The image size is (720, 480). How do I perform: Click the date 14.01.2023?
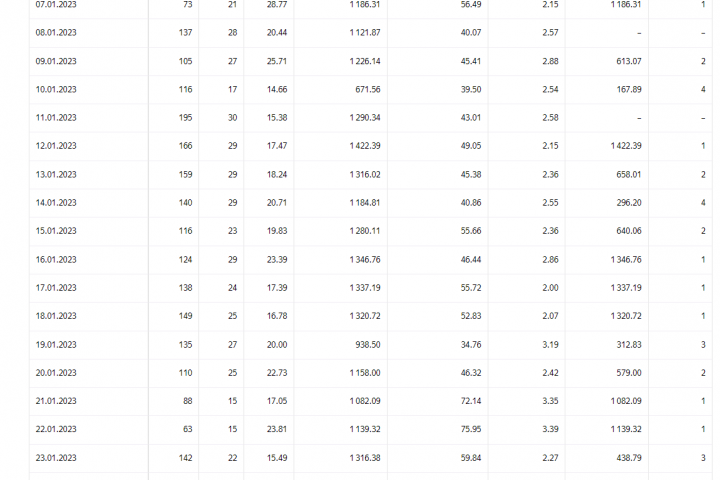56,203
